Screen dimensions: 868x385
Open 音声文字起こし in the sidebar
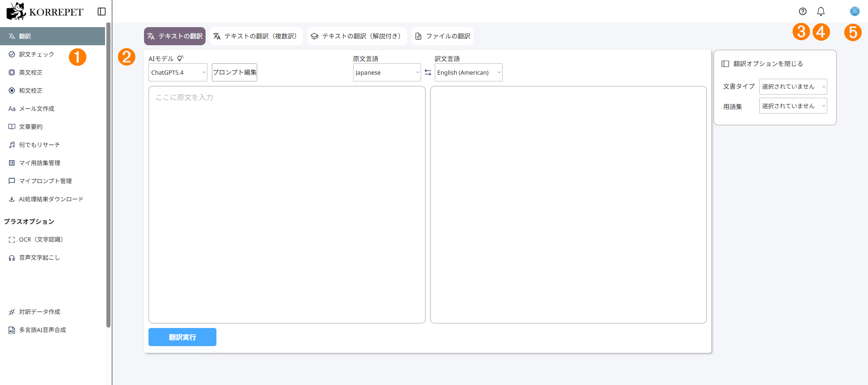click(53, 257)
